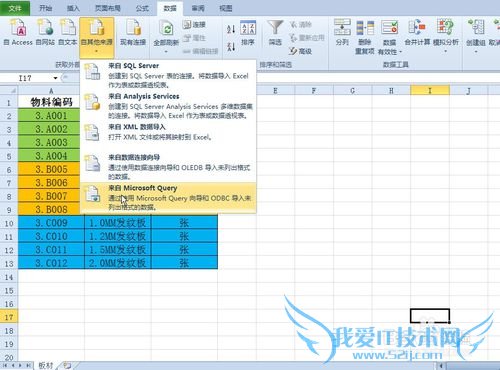Screen dimensions: 500x370
Task: Click the select-all corner button
Action: tap(9, 90)
